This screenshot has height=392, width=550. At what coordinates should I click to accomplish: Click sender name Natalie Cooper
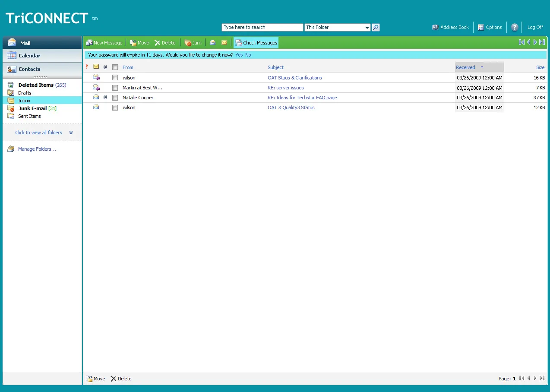[x=138, y=98]
